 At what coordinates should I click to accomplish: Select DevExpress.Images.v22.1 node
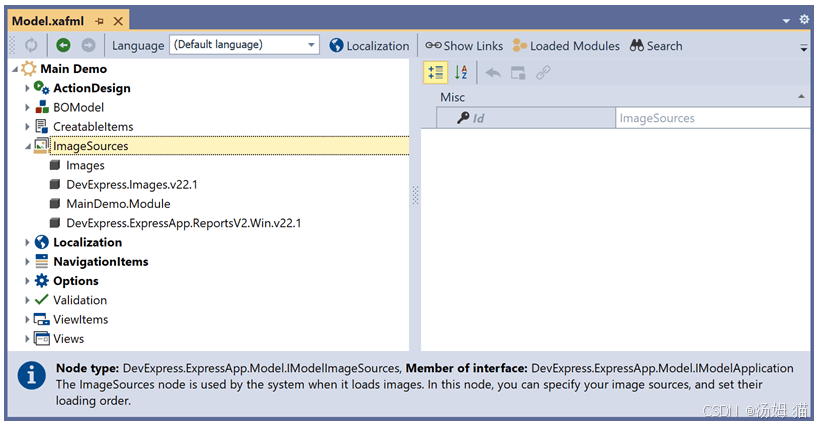[132, 185]
